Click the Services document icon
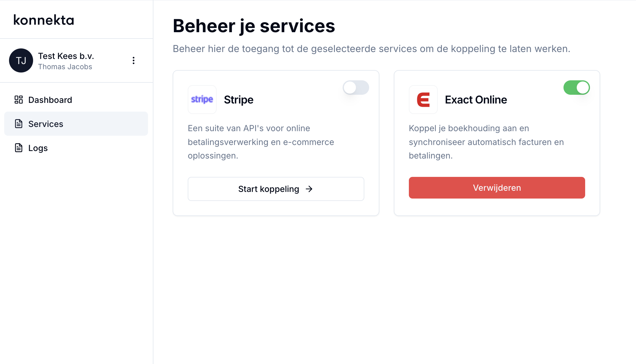This screenshot has width=636, height=364. (x=19, y=124)
